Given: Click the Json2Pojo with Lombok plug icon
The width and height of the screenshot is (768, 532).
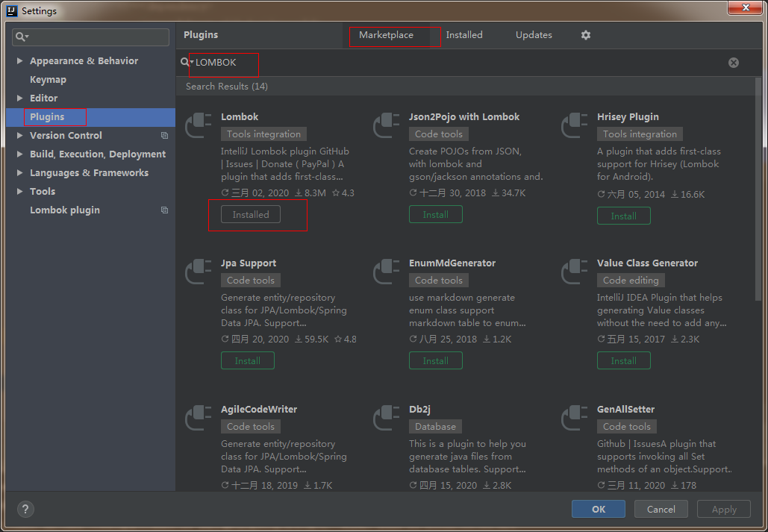Looking at the screenshot, I should (x=387, y=125).
